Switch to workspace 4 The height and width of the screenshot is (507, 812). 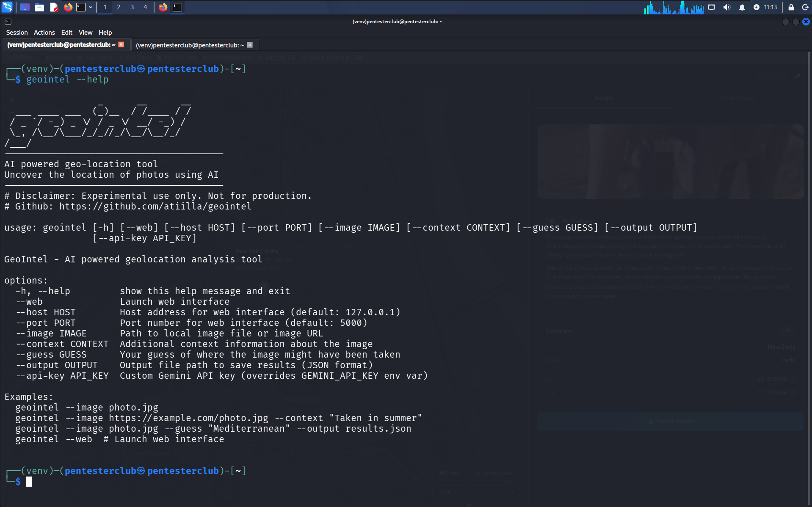pyautogui.click(x=145, y=7)
